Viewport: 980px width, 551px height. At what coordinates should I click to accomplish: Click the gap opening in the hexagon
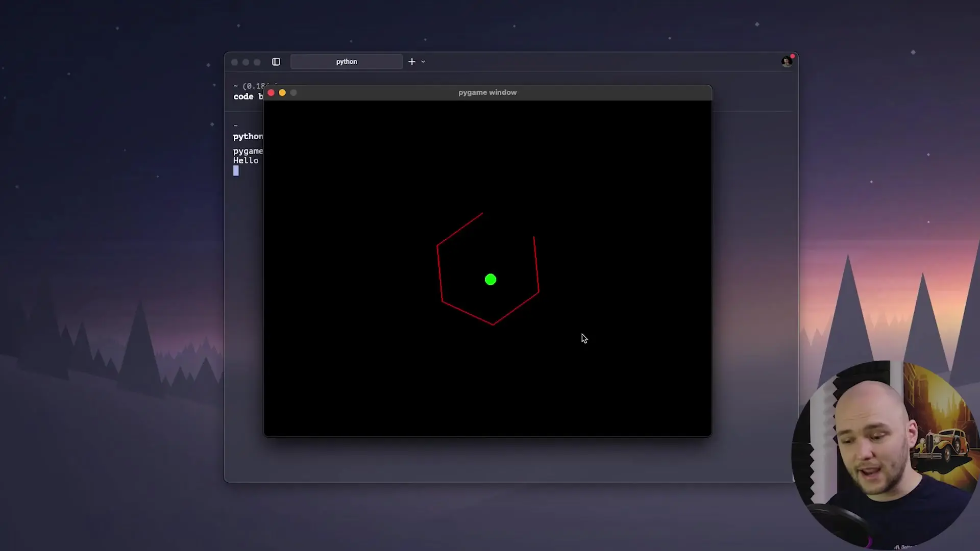coord(508,223)
